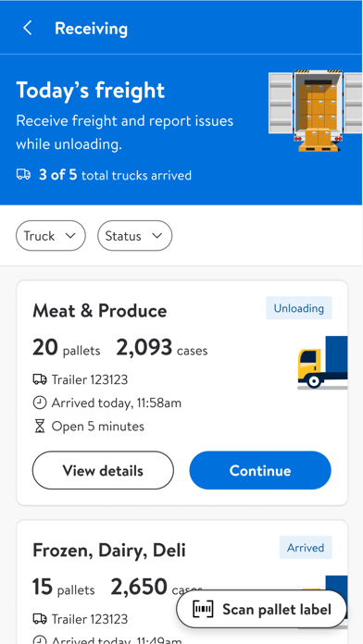Click trailer icon in Frozen, Dairy, Deli card

pyautogui.click(x=40, y=619)
